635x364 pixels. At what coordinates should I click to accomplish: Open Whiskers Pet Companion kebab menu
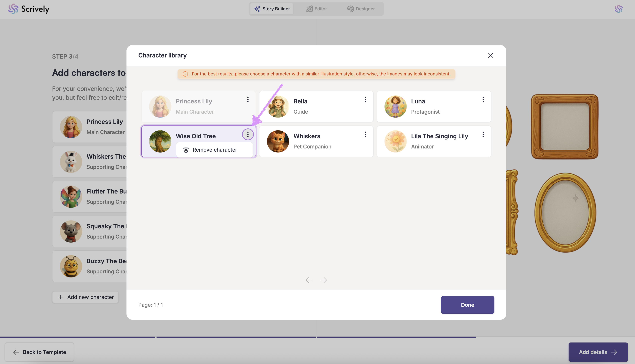tap(365, 135)
